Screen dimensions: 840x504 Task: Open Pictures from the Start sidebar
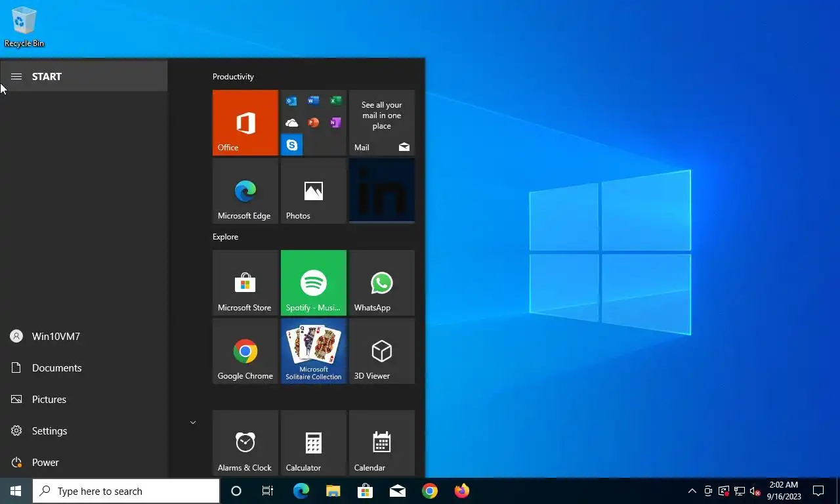(x=84, y=400)
